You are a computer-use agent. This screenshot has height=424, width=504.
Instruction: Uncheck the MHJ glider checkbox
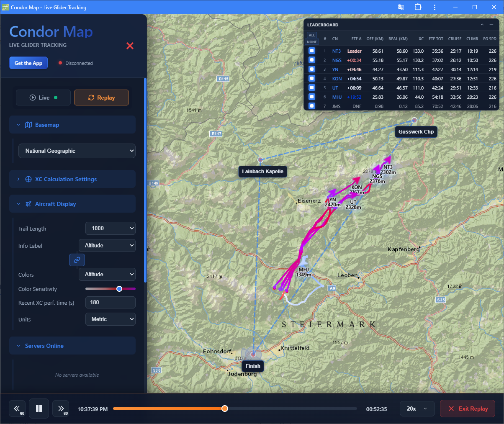tap(312, 97)
